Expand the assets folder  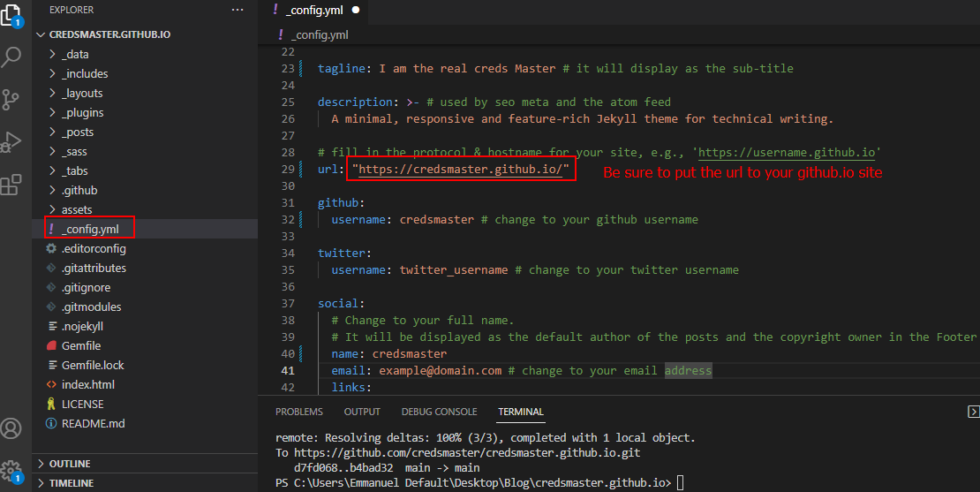52,209
